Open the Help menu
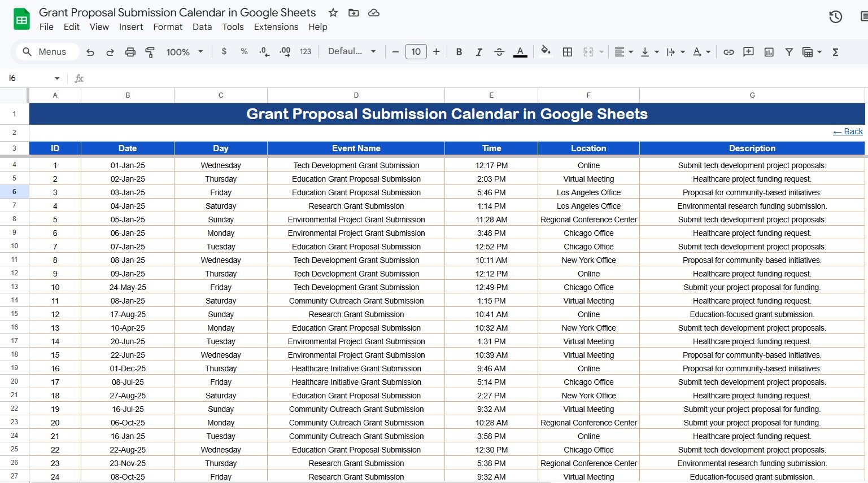 tap(317, 27)
